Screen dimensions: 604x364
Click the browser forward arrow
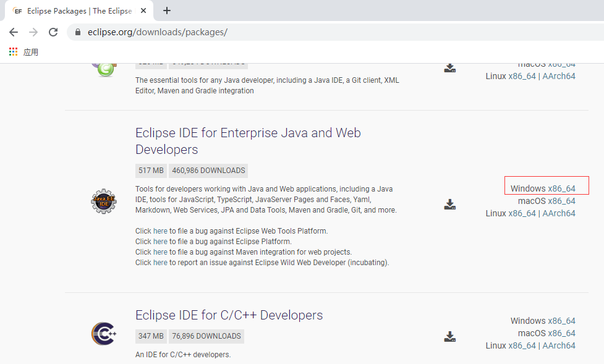[33, 32]
